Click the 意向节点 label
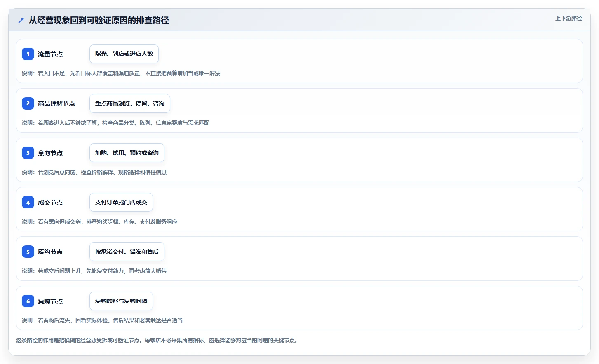The height and width of the screenshot is (364, 599). pyautogui.click(x=50, y=153)
